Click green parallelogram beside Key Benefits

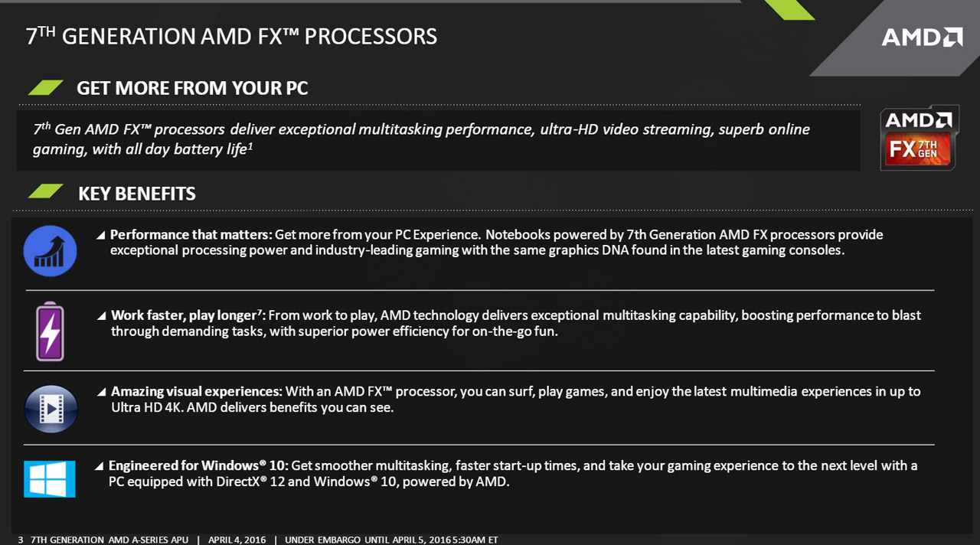click(45, 191)
